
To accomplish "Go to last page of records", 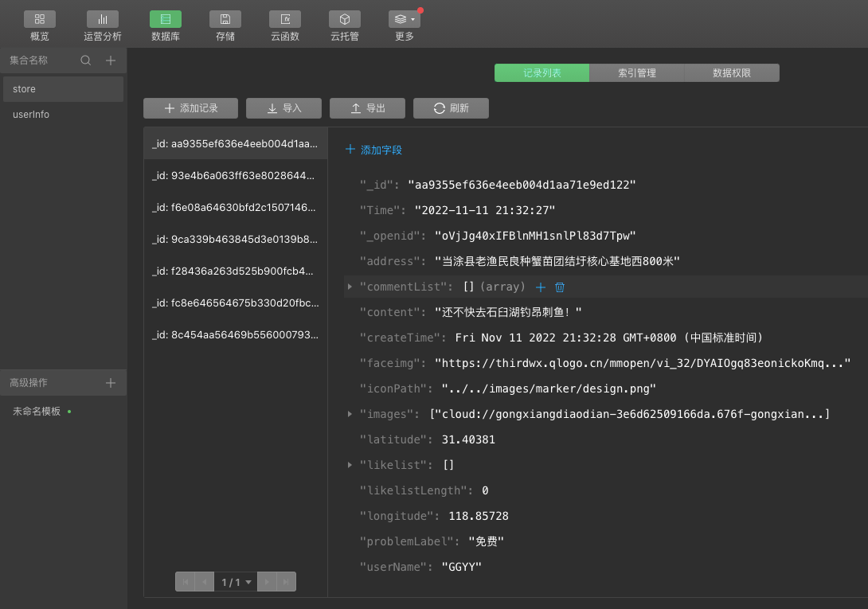I will 286,582.
